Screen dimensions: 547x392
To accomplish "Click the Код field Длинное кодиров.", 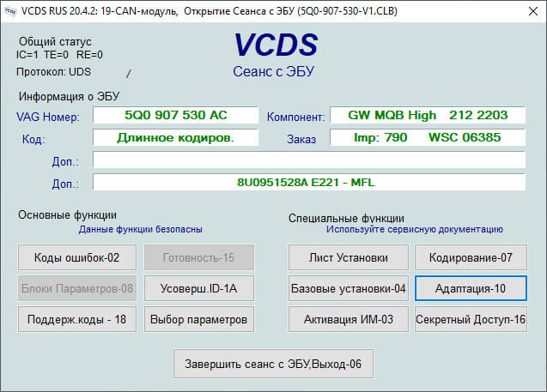I will (x=175, y=137).
